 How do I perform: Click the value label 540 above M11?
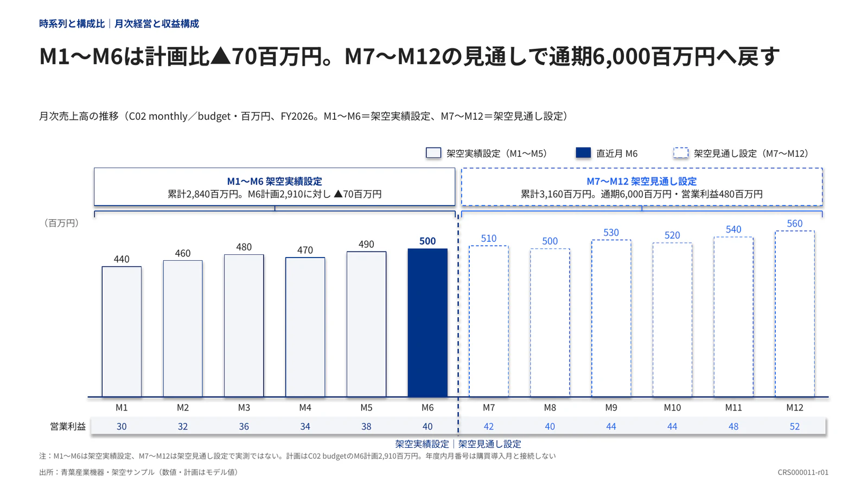point(733,229)
